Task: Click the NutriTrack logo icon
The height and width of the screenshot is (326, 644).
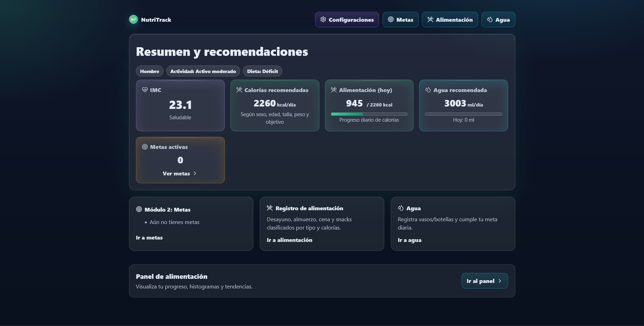Action: click(x=133, y=20)
